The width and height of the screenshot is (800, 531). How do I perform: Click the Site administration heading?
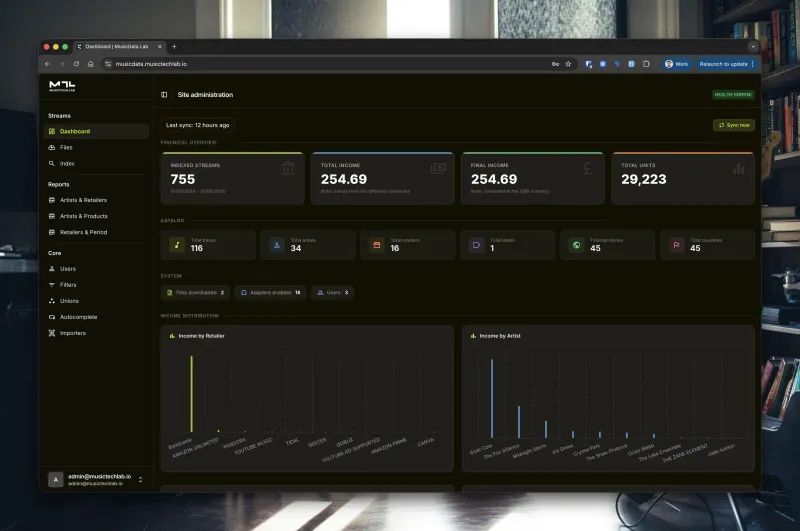click(x=205, y=95)
